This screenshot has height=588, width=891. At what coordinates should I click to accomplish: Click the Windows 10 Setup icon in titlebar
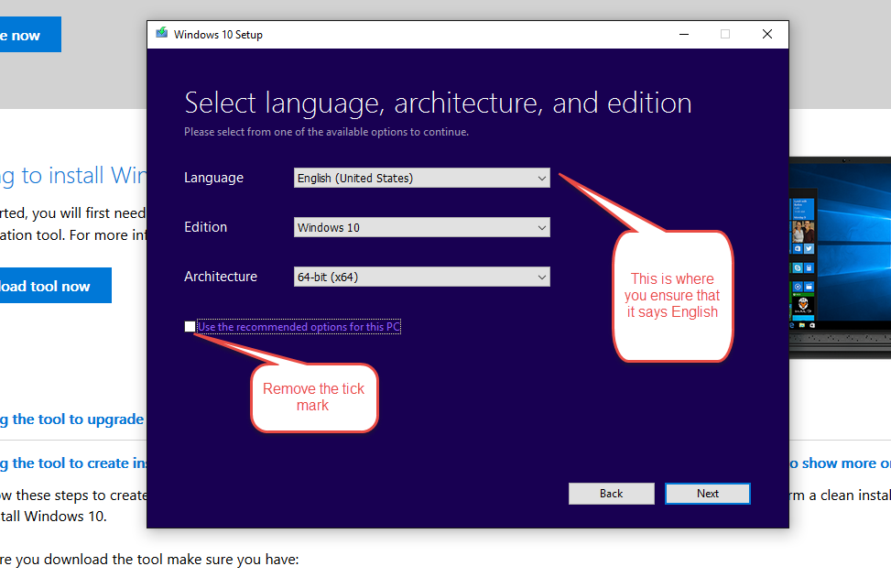click(x=161, y=33)
